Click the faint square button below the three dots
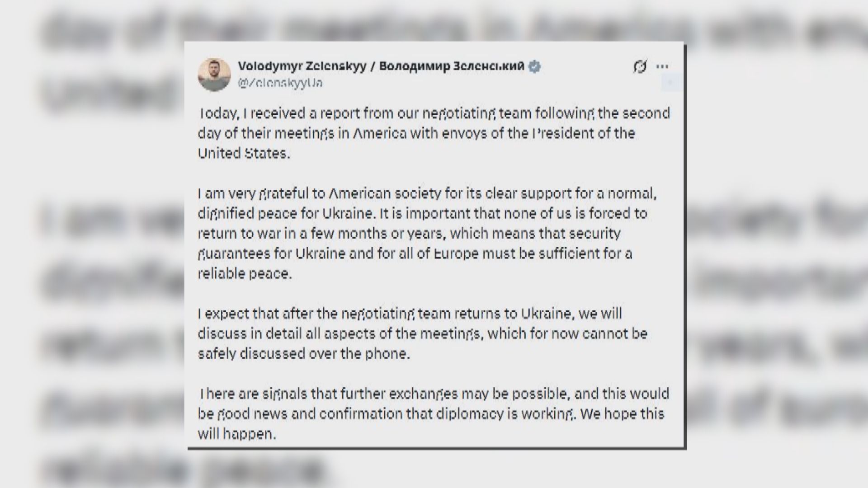The width and height of the screenshot is (868, 488). coord(670,83)
